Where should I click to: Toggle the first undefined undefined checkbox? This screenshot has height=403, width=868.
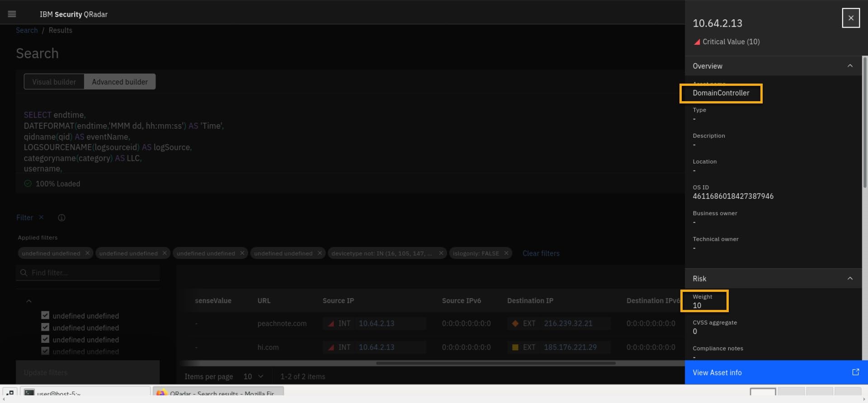(45, 315)
